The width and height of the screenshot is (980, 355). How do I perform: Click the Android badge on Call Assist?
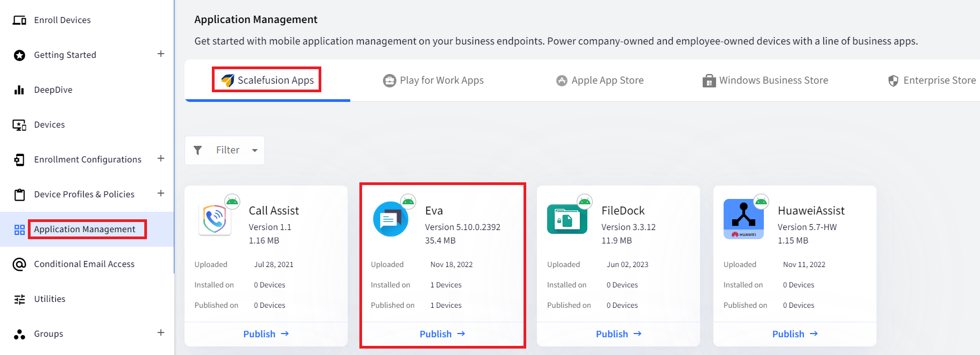[x=232, y=202]
